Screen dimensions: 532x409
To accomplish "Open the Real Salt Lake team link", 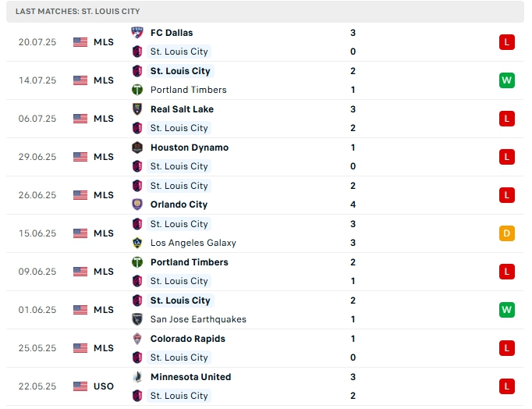I will [182, 109].
